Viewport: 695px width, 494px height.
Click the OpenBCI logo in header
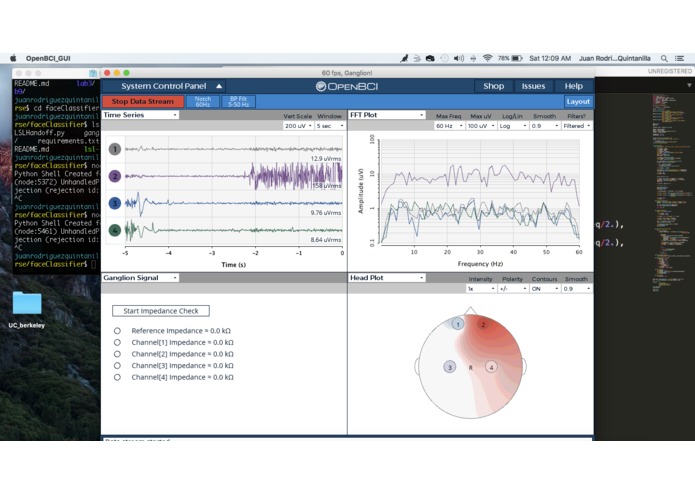coord(347,86)
